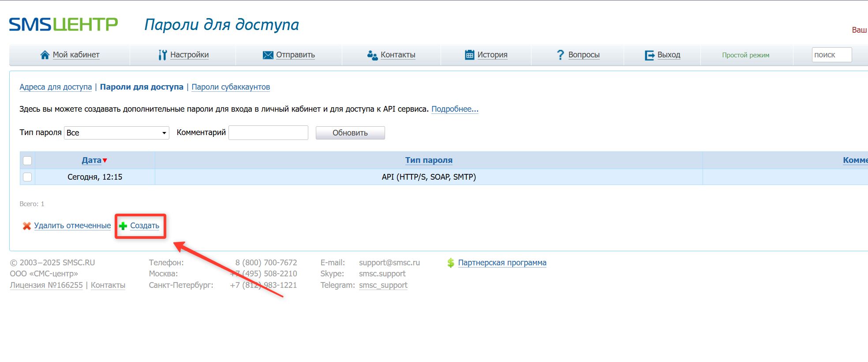Image resolution: width=868 pixels, height=362 pixels.
Task: Click the red X delete icon
Action: (27, 226)
